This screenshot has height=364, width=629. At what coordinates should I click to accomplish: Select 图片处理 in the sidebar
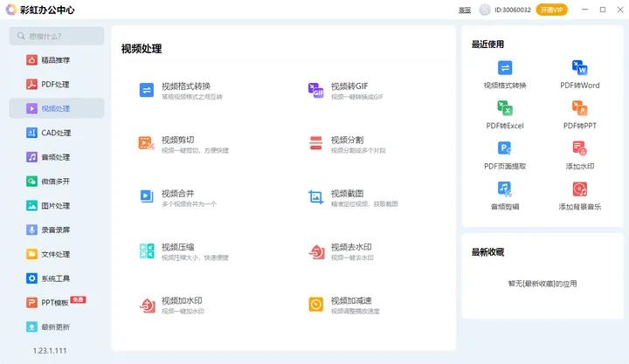tap(57, 206)
